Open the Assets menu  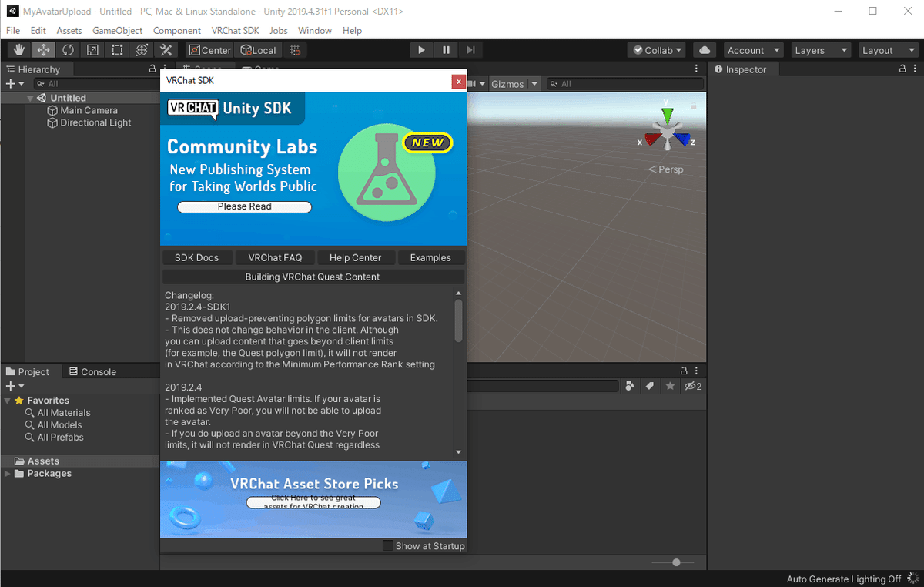pos(69,30)
